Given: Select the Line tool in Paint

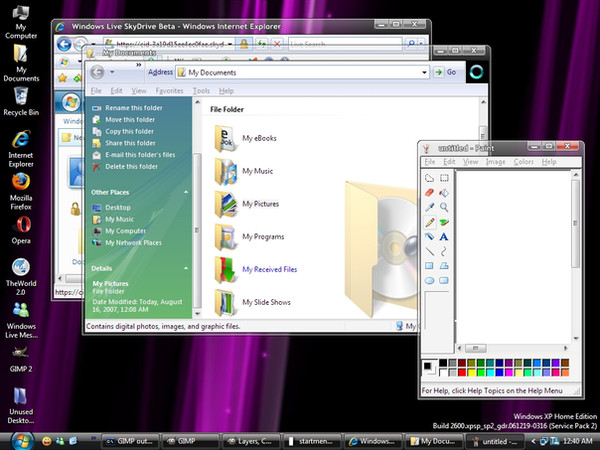Looking at the screenshot, I should click(429, 251).
